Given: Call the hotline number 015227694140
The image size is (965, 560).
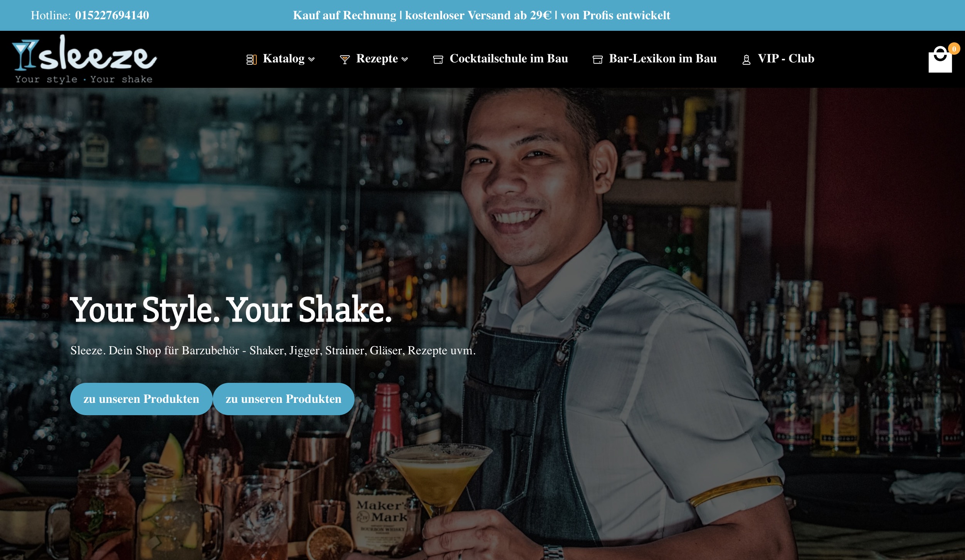Looking at the screenshot, I should pyautogui.click(x=112, y=15).
